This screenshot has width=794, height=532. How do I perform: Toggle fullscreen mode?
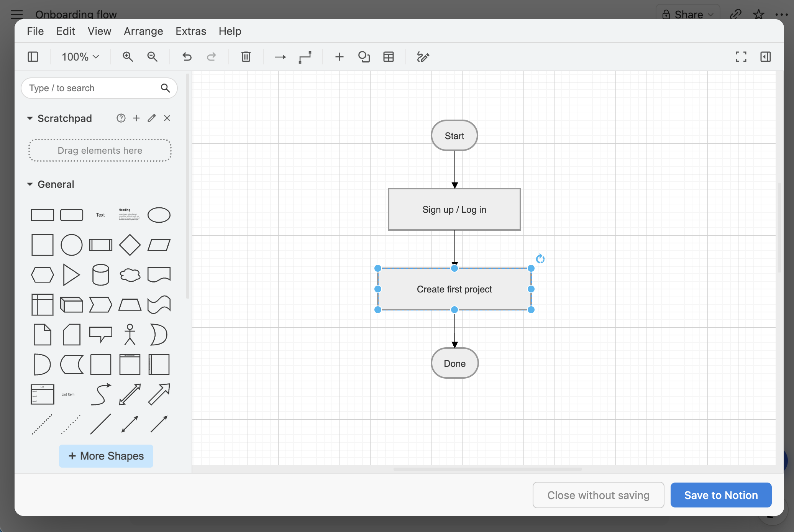pos(741,57)
